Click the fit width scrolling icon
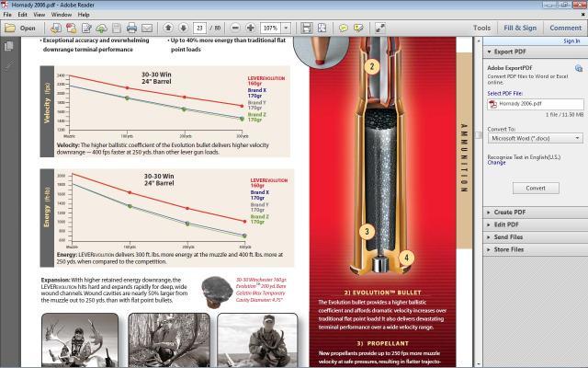This screenshot has width=588, height=368. tap(306, 29)
